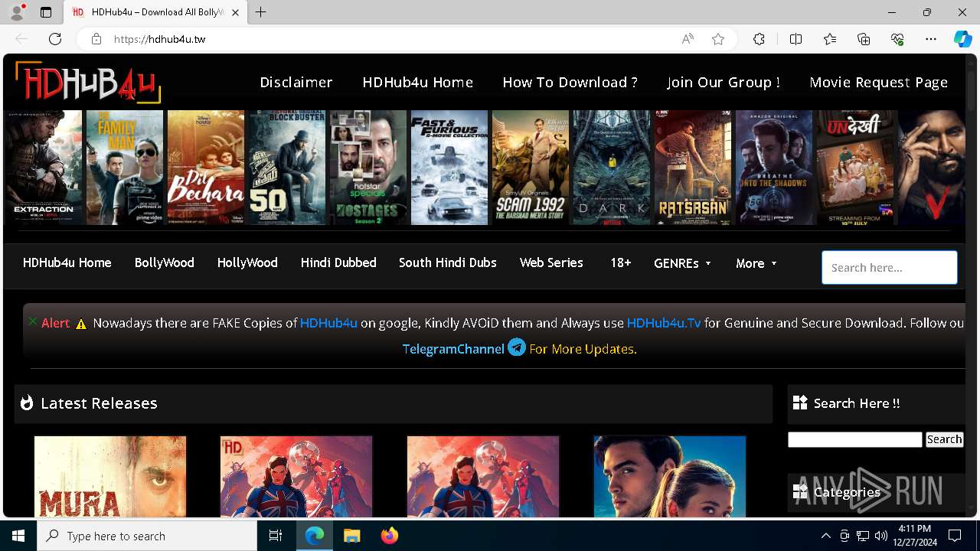
Task: Open Edge Settings and more menu
Action: [x=931, y=39]
